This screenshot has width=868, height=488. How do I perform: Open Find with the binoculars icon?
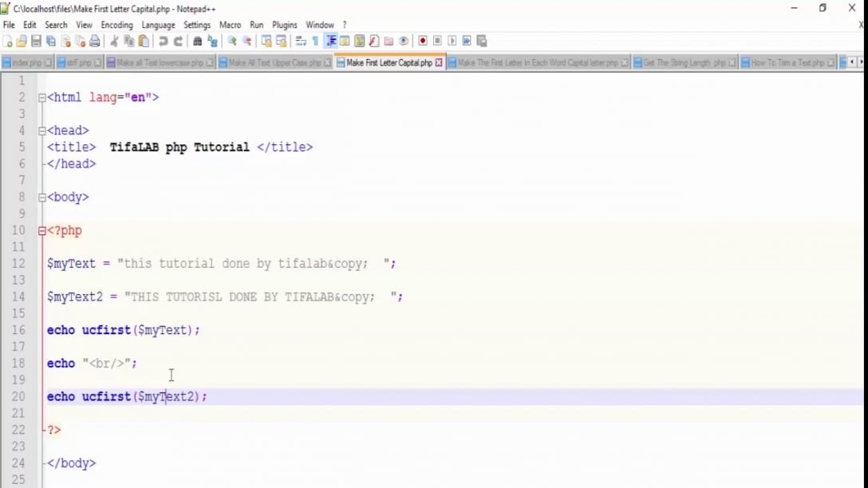(x=197, y=41)
